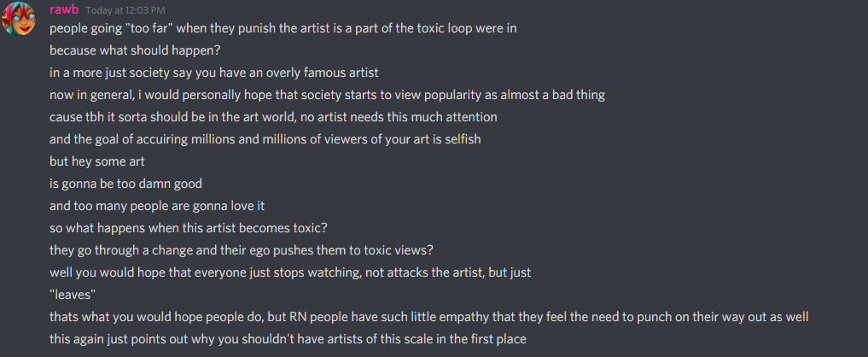This screenshot has height=357, width=868.
Task: Click the Today at 12:03 PM timestamp
Action: click(125, 10)
